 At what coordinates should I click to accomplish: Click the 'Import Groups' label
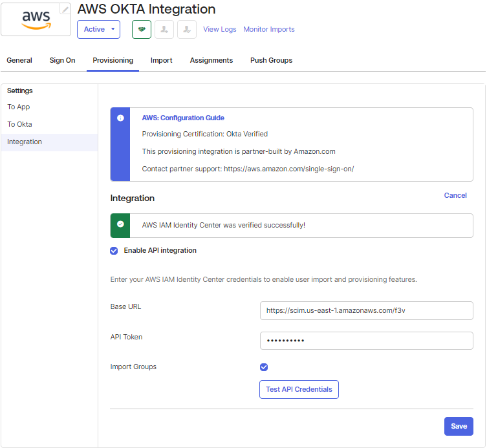[133, 367]
